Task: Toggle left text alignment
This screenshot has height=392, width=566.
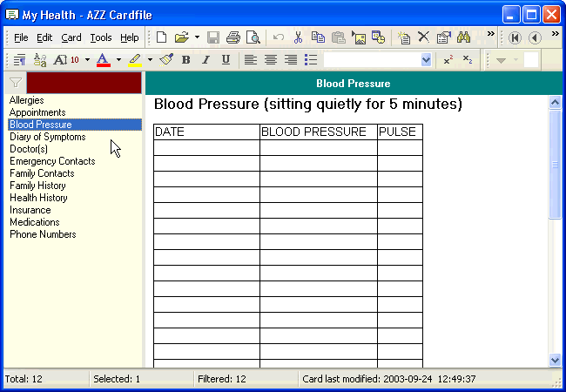Action: (250, 59)
